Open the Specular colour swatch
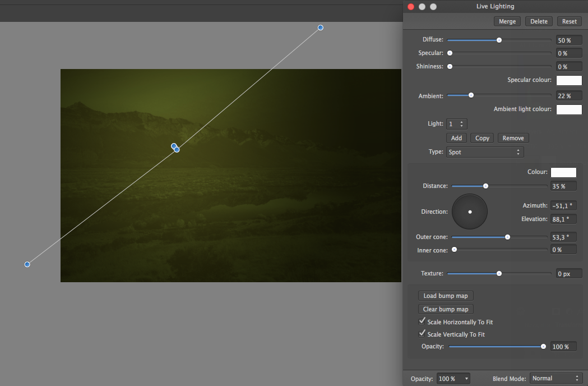The width and height of the screenshot is (588, 386). [568, 80]
